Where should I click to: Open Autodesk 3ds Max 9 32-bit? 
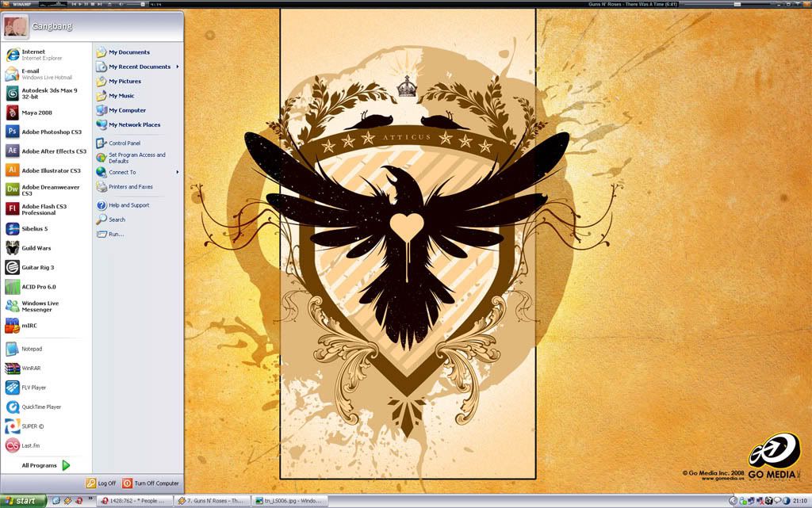pos(45,93)
